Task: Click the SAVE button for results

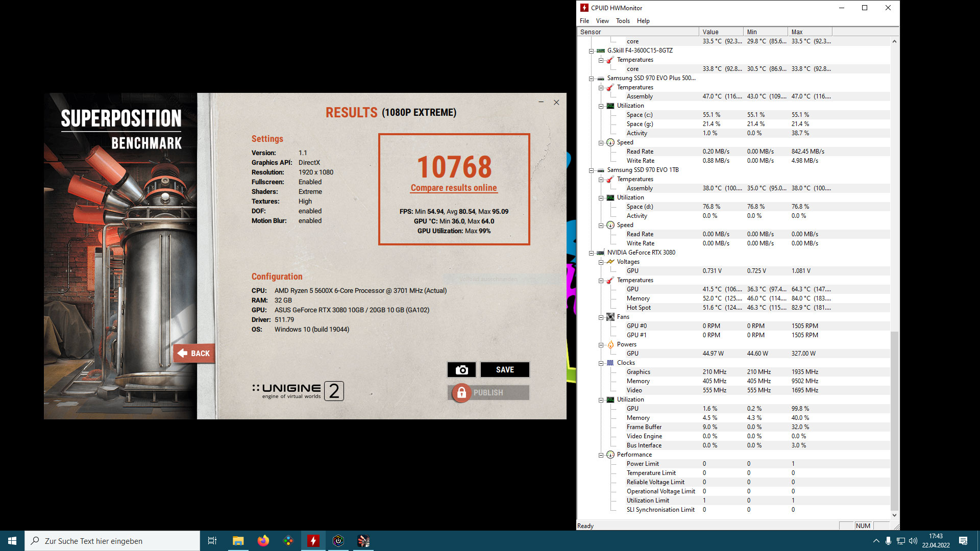Action: 505,369
